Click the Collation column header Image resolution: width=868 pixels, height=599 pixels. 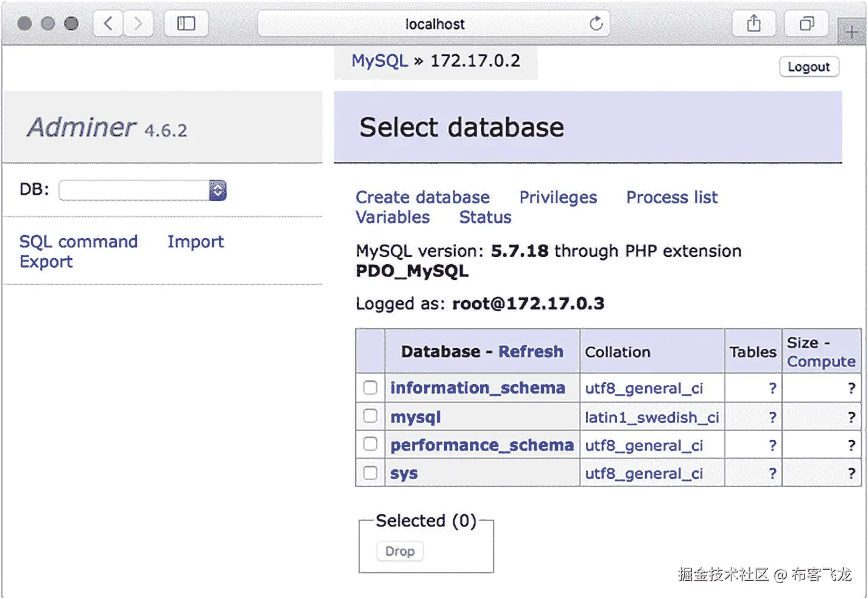click(x=618, y=352)
